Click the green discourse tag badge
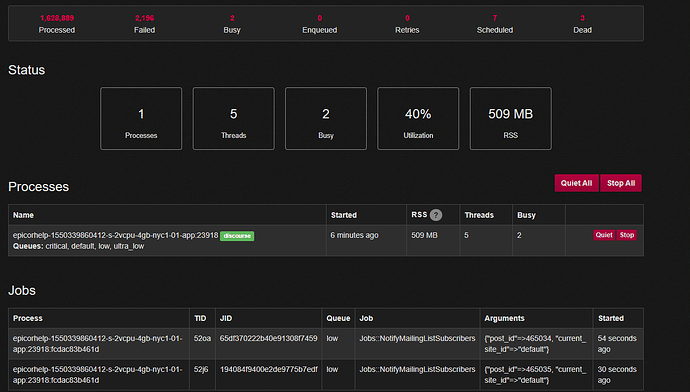This screenshot has width=690, height=392. click(237, 236)
